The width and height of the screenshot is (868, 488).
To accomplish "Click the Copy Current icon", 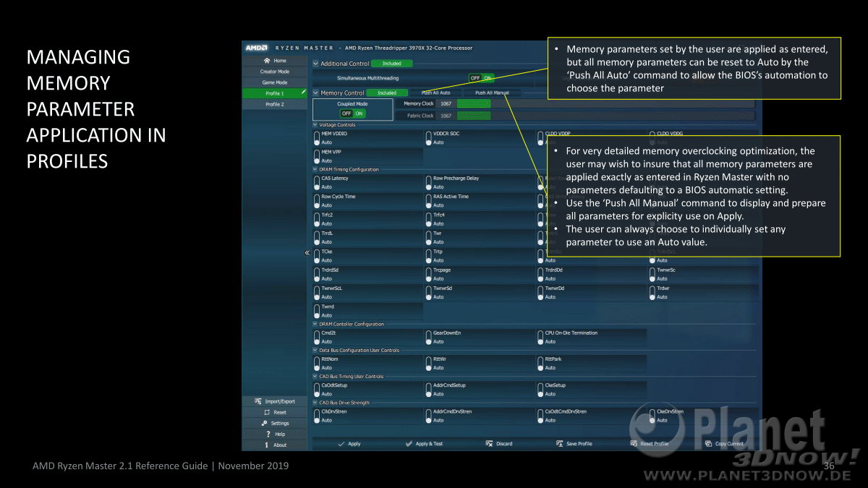I will click(x=709, y=443).
